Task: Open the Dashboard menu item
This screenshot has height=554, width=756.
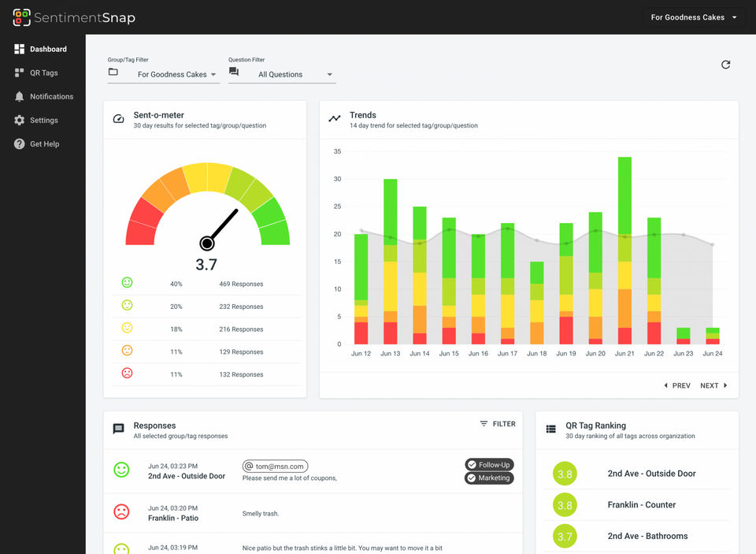Action: coord(43,49)
